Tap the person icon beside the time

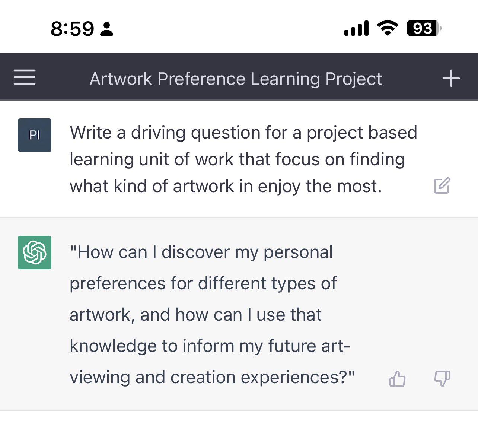(107, 29)
